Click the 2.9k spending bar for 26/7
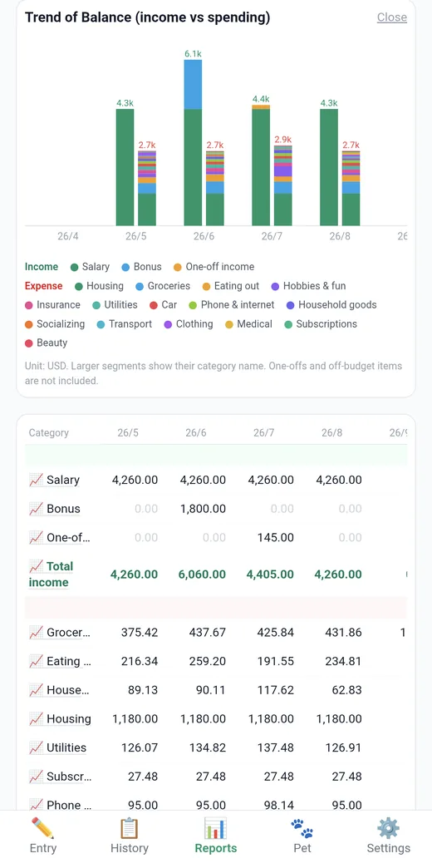The height and width of the screenshot is (868, 432). pos(282,185)
